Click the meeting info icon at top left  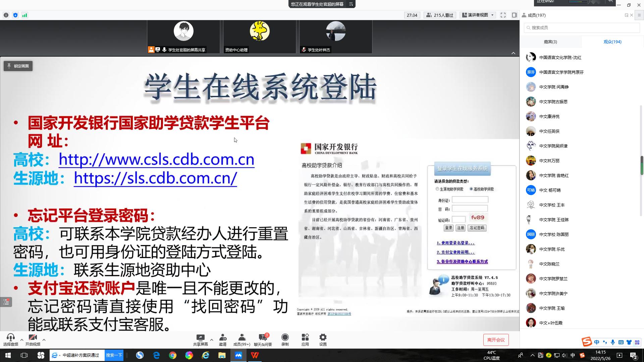[x=6, y=15]
